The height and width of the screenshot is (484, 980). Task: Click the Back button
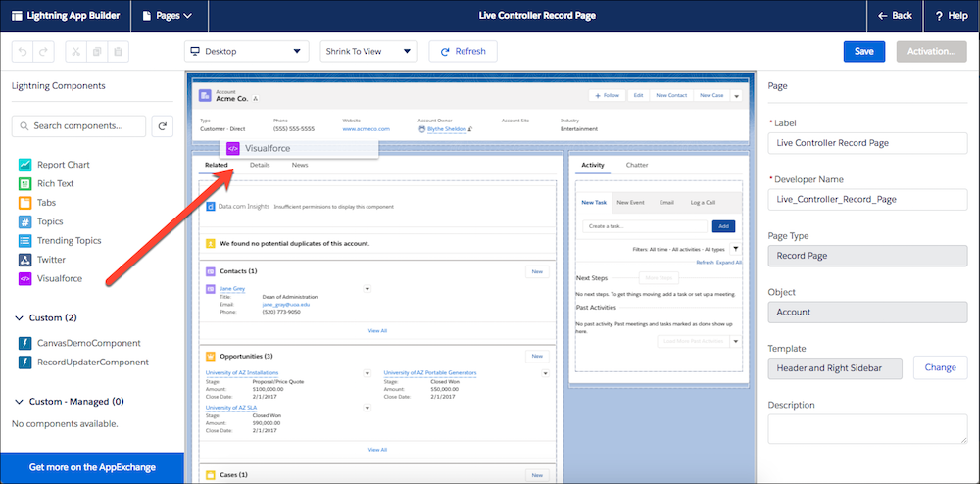point(895,16)
